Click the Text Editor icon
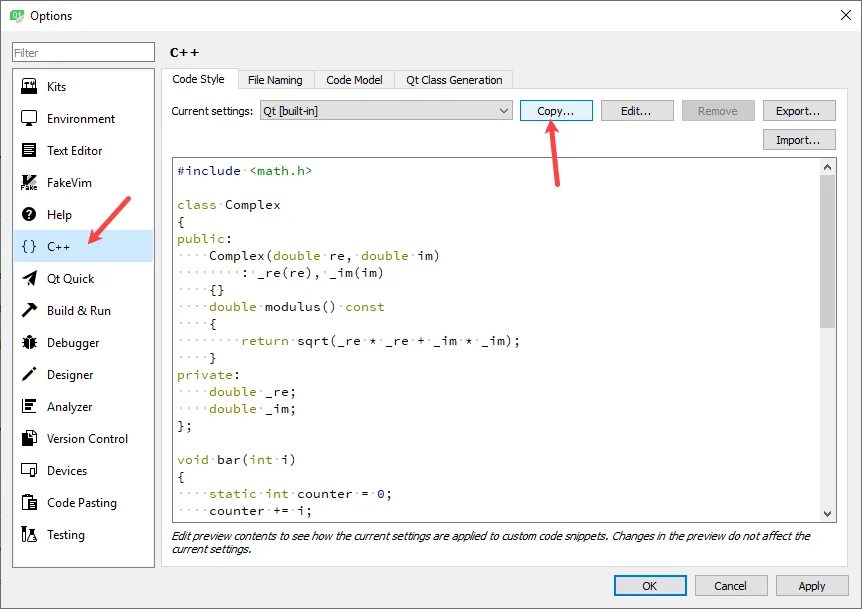 [x=29, y=150]
